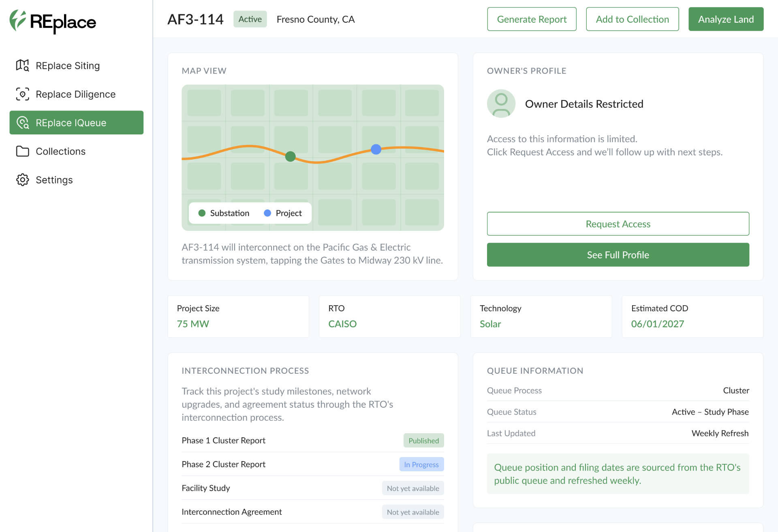Click the MAP VIEW section heading

(204, 71)
